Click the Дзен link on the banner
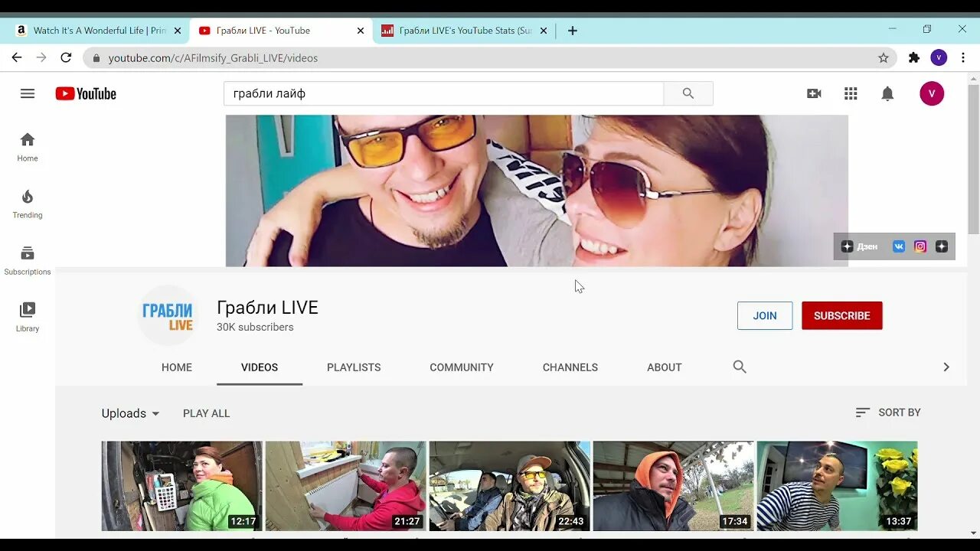Screen dimensions: 980x551 pos(860,246)
